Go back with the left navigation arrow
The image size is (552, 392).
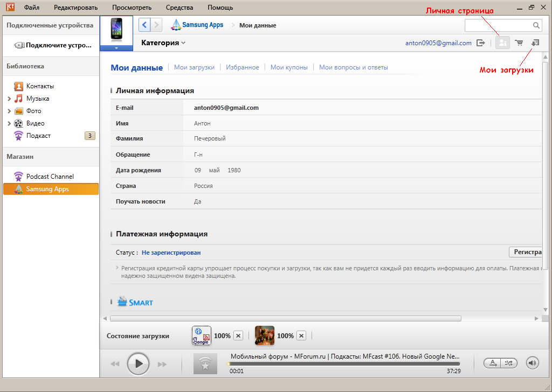[x=144, y=25]
